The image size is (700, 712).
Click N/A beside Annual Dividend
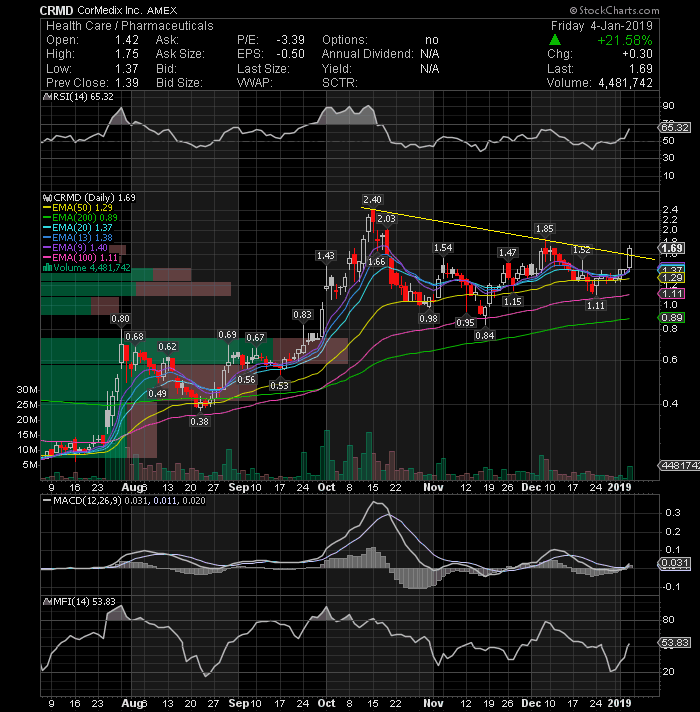pos(429,54)
